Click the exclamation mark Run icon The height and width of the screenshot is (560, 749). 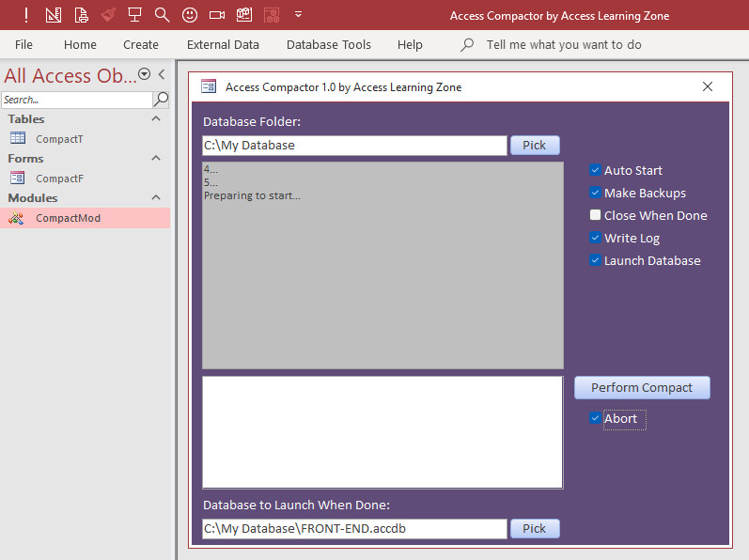coord(25,15)
